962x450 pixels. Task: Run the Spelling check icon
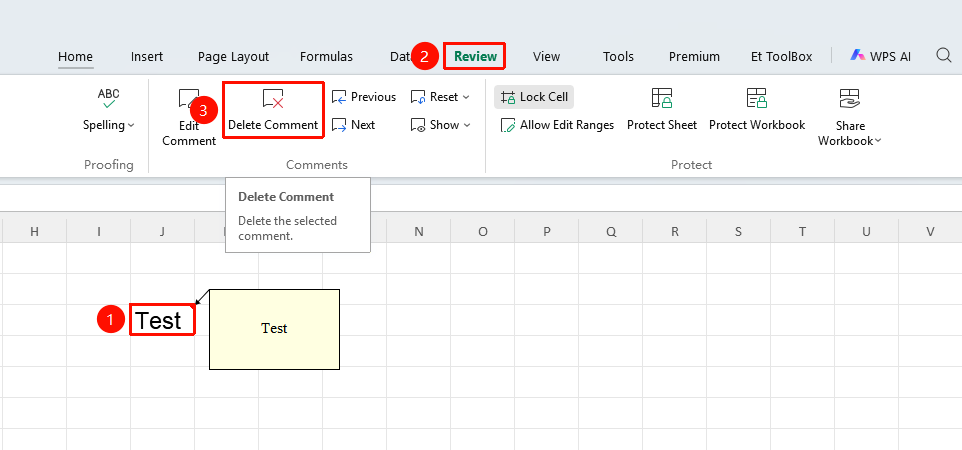[109, 98]
